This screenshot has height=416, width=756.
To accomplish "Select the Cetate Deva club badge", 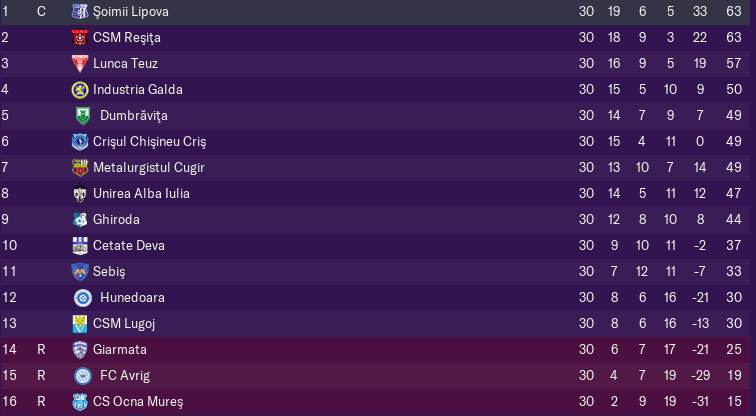I will 80,246.
